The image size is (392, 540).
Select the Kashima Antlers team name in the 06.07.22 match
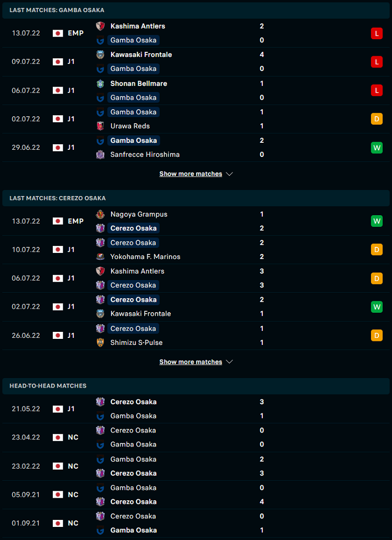tap(137, 272)
